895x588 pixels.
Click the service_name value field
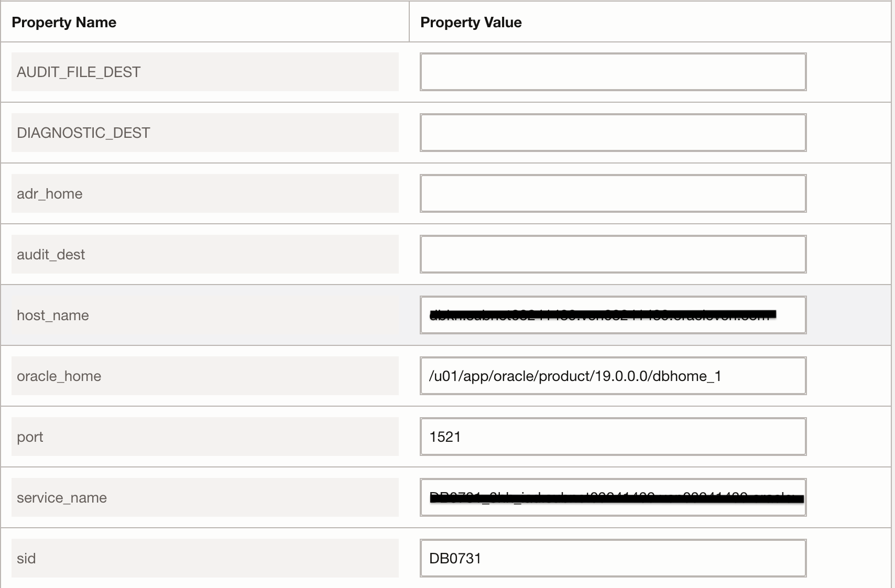(612, 497)
